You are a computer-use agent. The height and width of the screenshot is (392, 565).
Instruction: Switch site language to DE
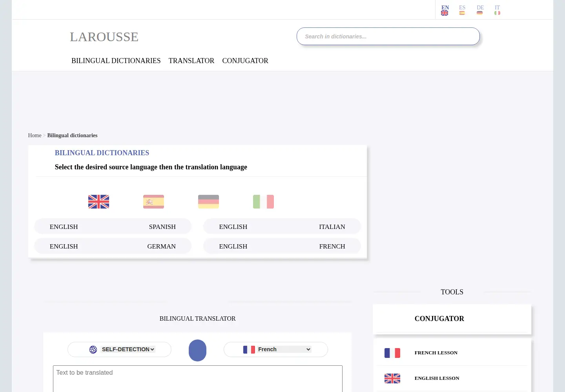pos(480,10)
